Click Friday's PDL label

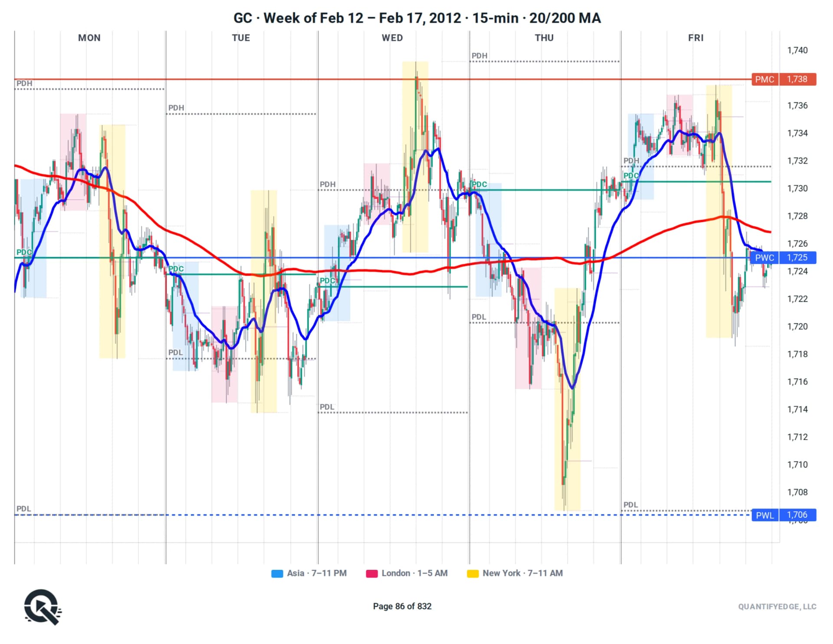point(631,505)
